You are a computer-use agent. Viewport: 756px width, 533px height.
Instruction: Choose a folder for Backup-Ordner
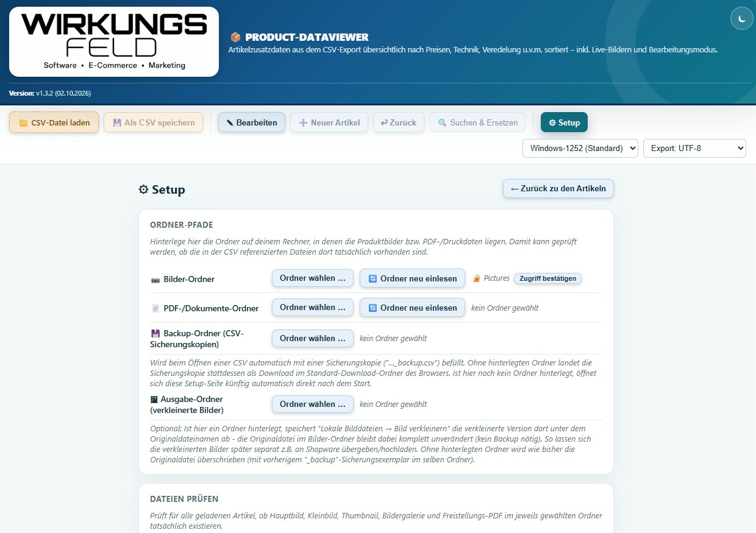pos(313,338)
